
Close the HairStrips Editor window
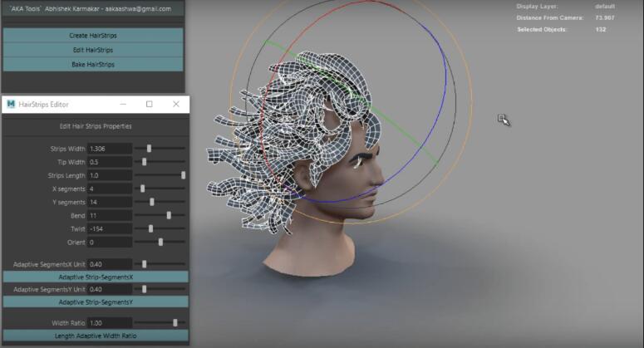[x=176, y=105]
